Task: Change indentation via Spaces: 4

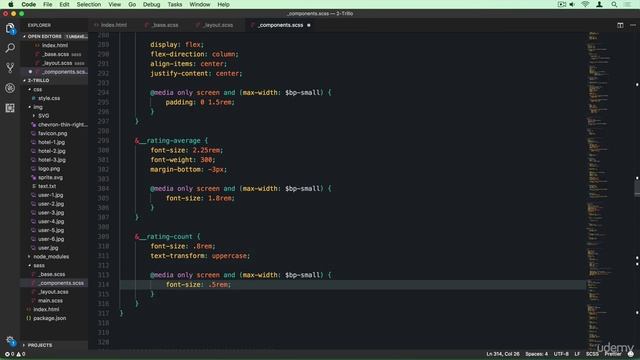Action: (536, 354)
